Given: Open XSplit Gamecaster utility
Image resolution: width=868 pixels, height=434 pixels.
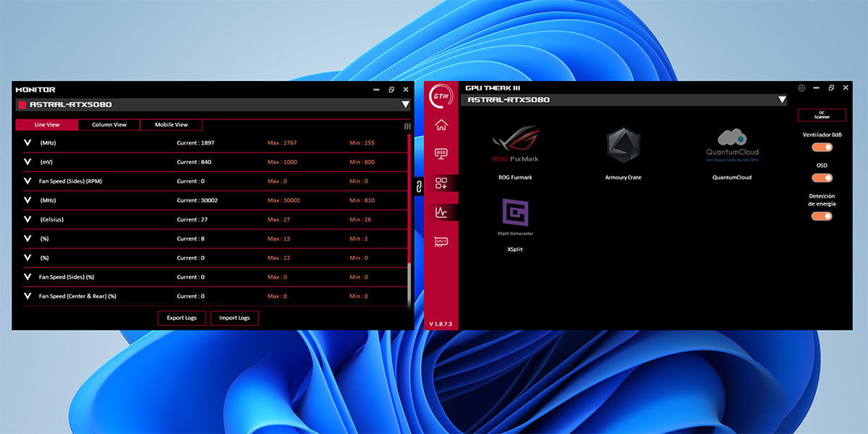Looking at the screenshot, I should (x=515, y=225).
